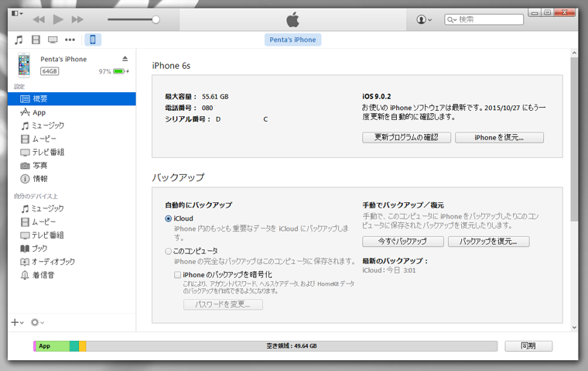Eject Penta's iPhone with the eject icon
588x371 pixels.
(x=125, y=59)
